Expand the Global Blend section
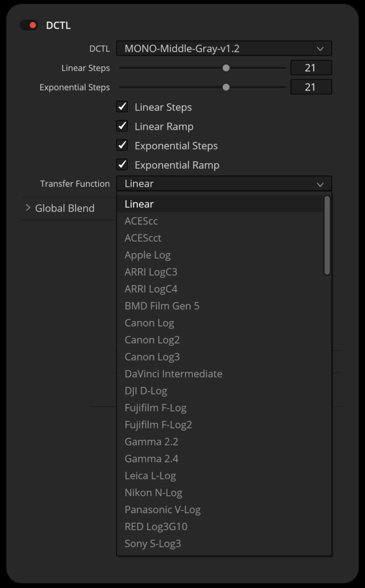Image resolution: width=365 pixels, height=588 pixels. click(28, 208)
